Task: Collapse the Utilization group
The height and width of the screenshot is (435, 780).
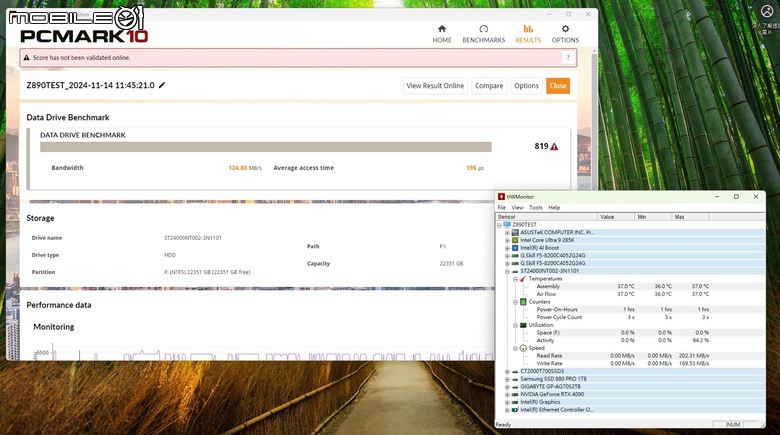Action: point(515,326)
